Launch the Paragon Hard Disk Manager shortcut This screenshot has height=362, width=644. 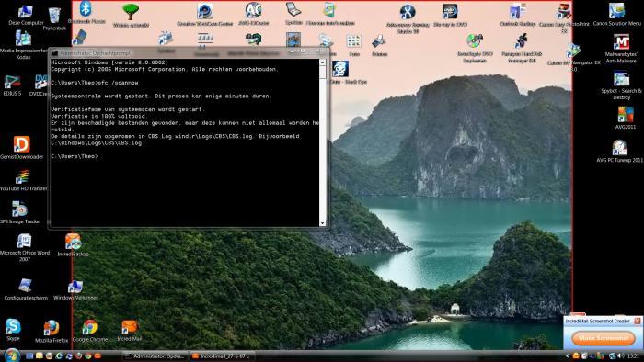[x=522, y=48]
